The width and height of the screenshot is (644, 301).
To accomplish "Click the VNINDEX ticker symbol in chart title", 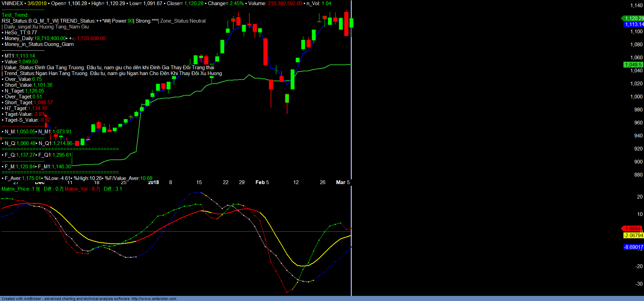I will (12, 3).
